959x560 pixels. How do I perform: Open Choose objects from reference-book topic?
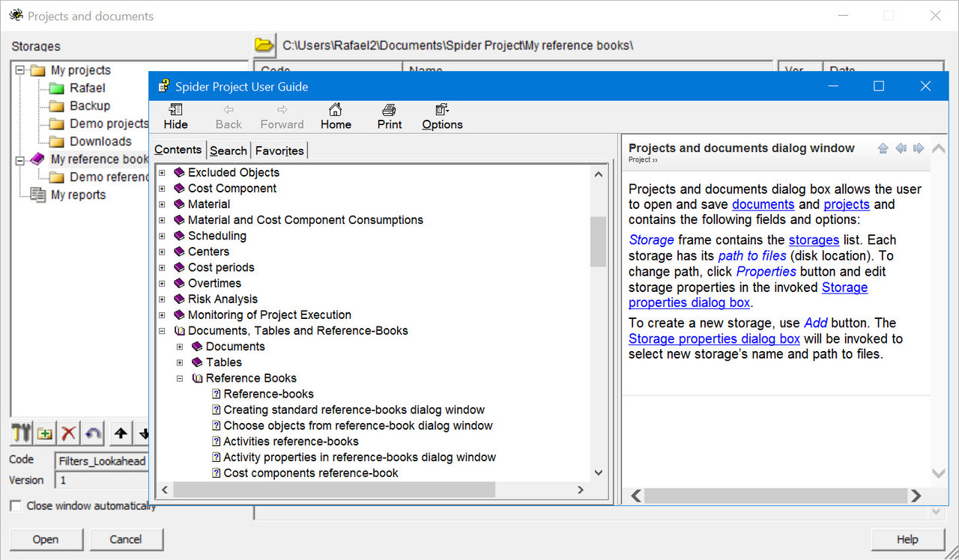point(358,425)
